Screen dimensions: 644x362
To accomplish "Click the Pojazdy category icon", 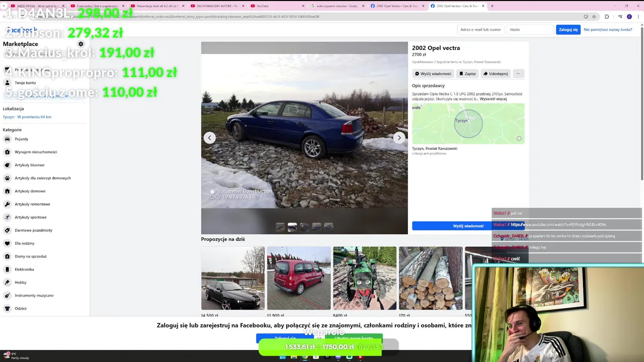I will pyautogui.click(x=7, y=139).
